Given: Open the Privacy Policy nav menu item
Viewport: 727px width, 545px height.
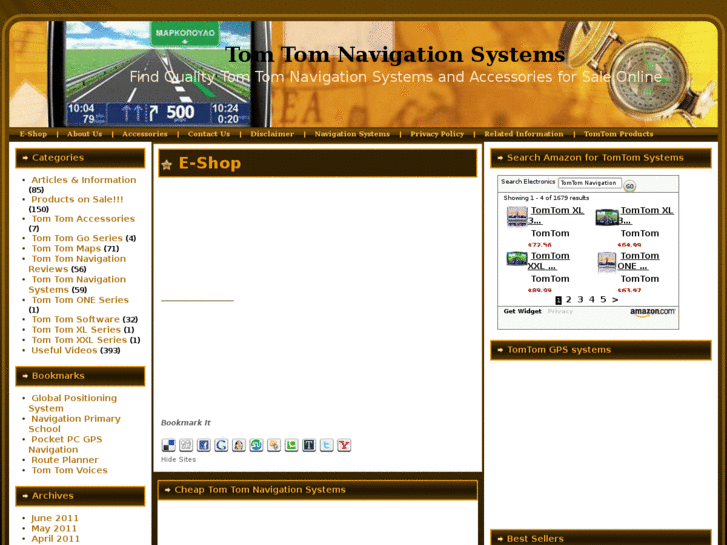Looking at the screenshot, I should (x=437, y=134).
